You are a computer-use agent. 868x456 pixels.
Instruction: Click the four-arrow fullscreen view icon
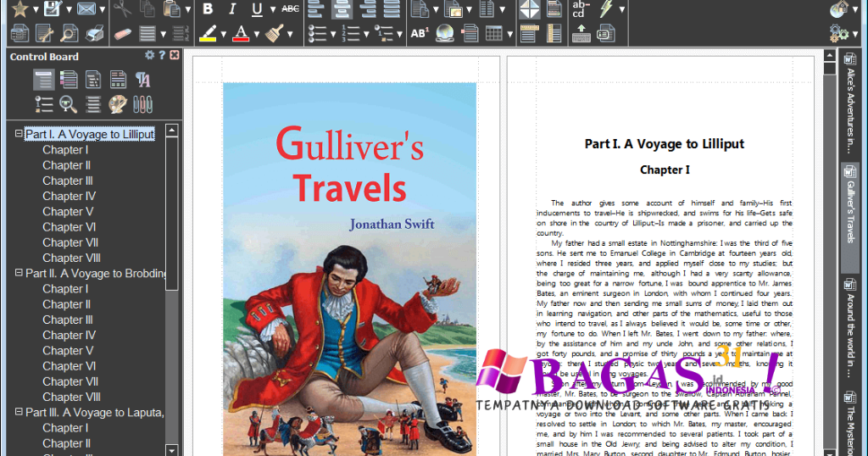pos(530,8)
